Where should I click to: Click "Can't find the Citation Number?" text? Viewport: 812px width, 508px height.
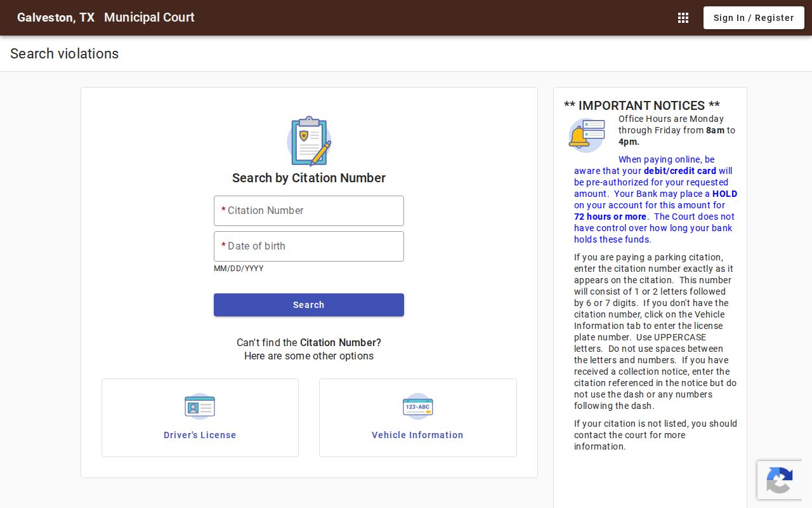pos(309,342)
